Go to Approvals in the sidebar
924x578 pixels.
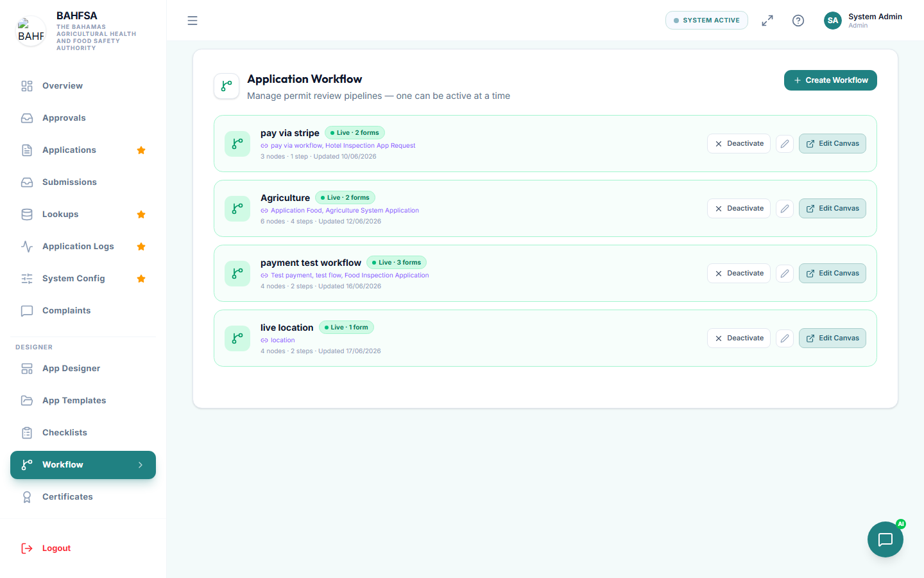tap(83, 118)
